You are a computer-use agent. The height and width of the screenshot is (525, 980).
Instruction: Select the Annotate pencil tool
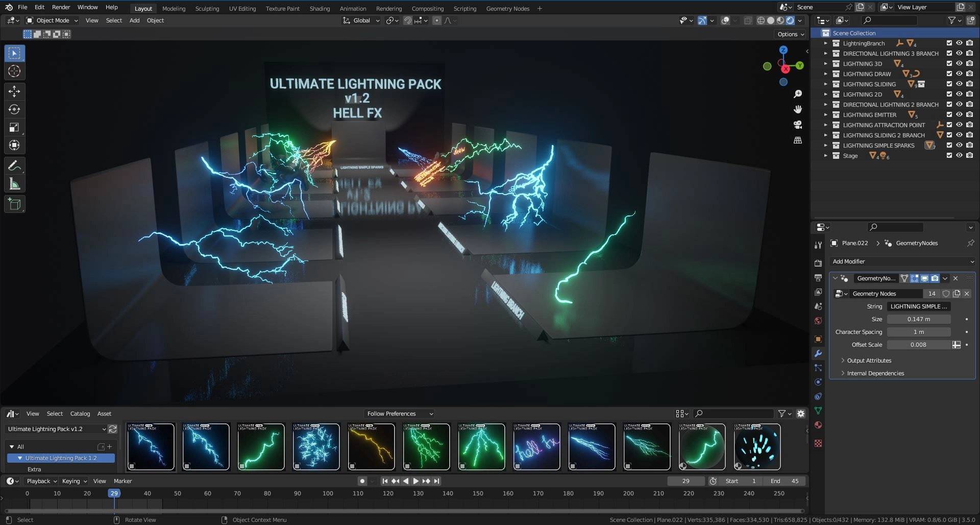point(14,165)
